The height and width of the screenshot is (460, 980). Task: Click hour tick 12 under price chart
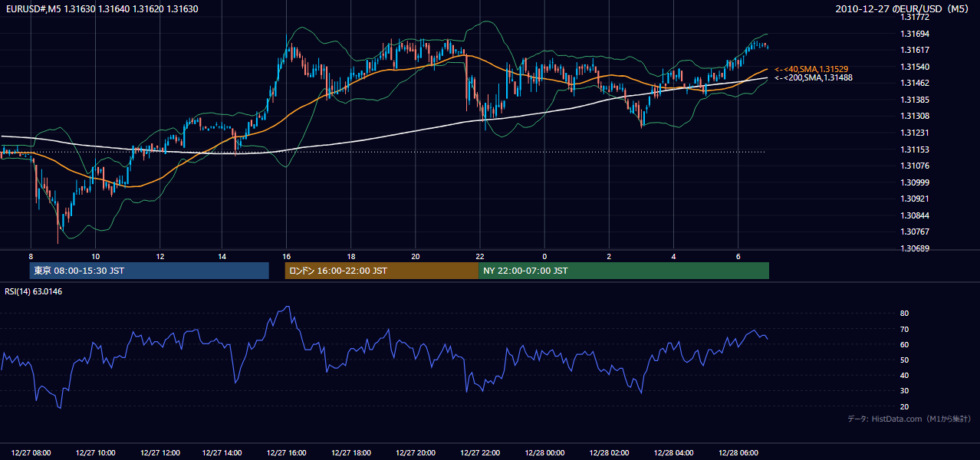159,256
